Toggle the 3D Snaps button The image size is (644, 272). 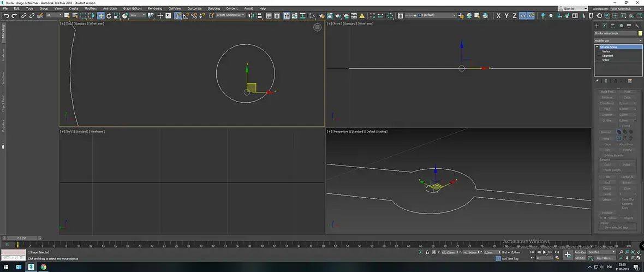(177, 16)
